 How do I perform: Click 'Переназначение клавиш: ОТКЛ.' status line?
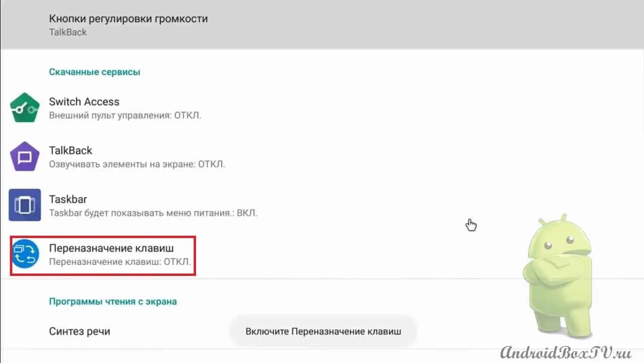[x=120, y=261]
